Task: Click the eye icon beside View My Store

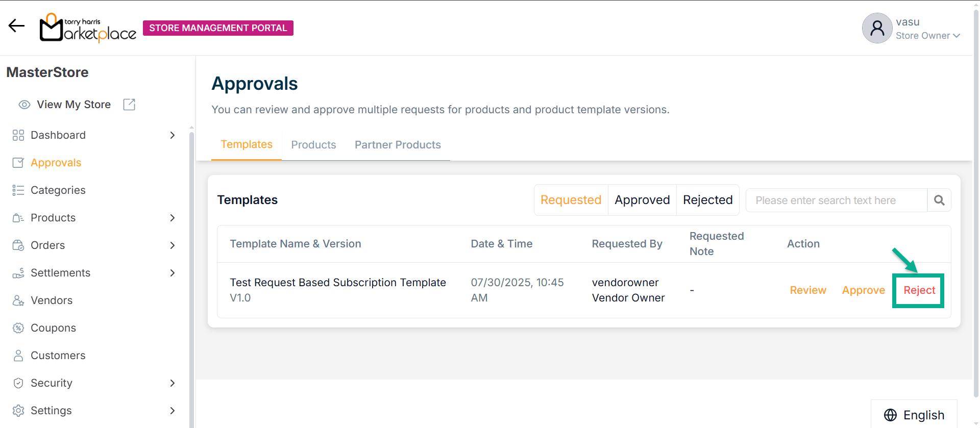Action: coord(24,105)
